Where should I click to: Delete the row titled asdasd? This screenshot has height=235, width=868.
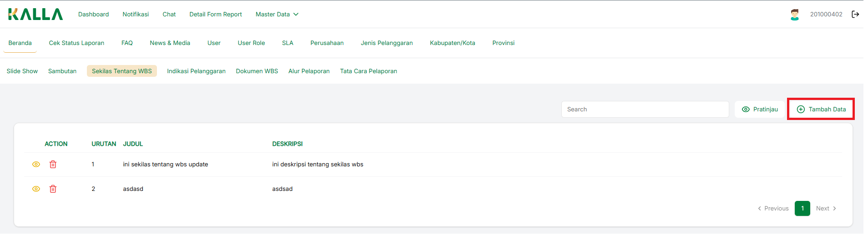point(53,189)
